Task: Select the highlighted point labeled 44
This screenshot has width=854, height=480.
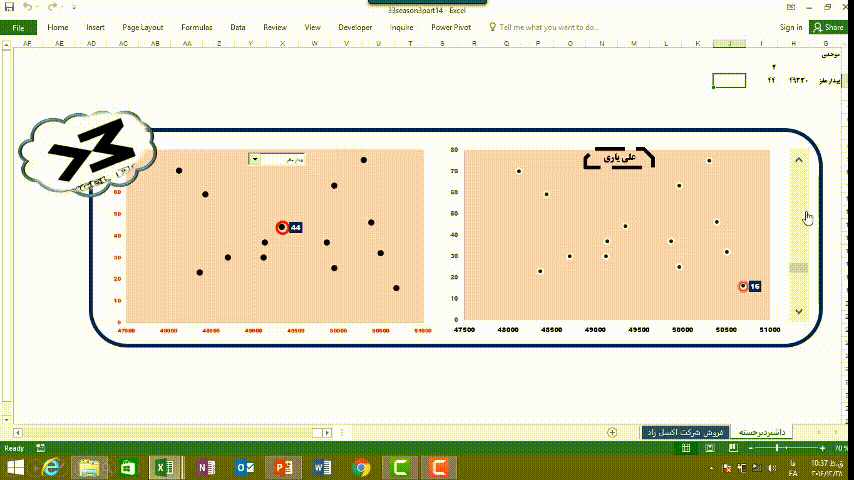Action: point(282,227)
